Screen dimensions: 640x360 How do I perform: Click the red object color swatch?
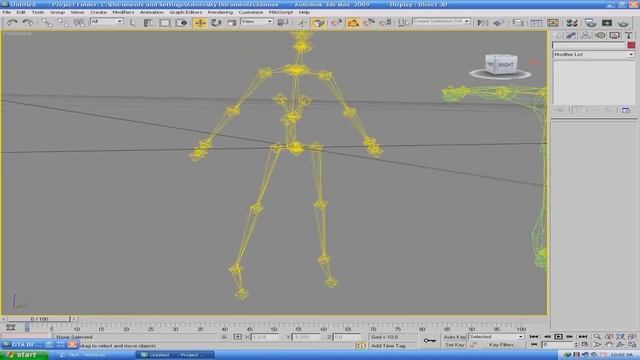point(631,45)
